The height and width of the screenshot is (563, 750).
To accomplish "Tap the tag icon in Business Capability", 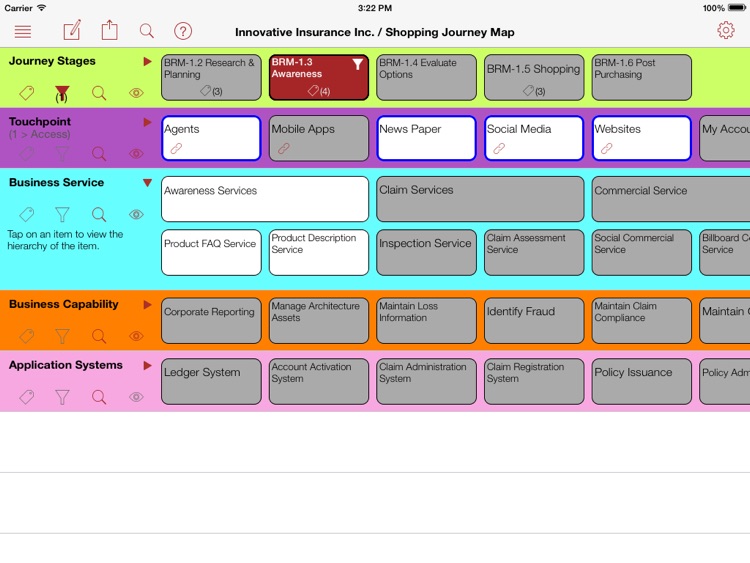I will pyautogui.click(x=27, y=336).
